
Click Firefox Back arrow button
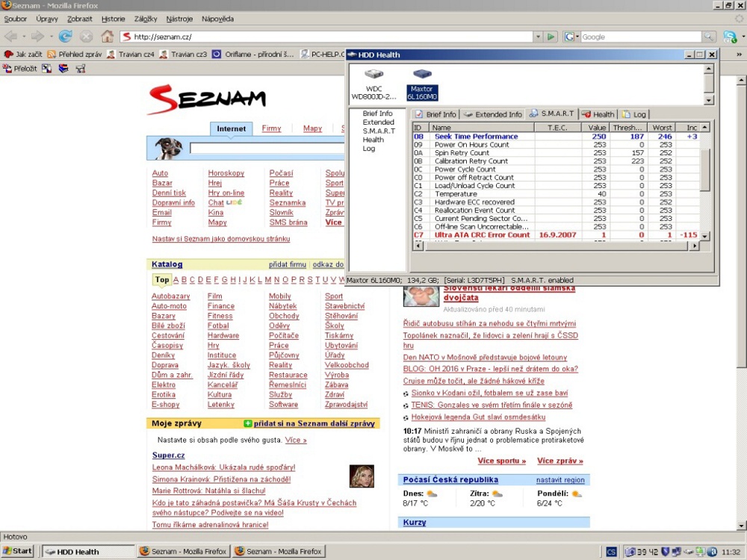pos(10,37)
